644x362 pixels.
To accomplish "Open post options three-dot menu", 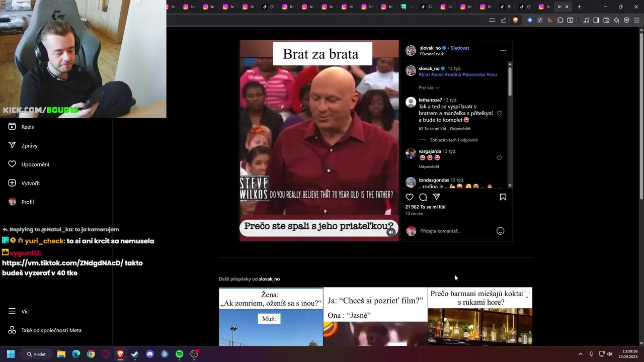I will 503,50.
